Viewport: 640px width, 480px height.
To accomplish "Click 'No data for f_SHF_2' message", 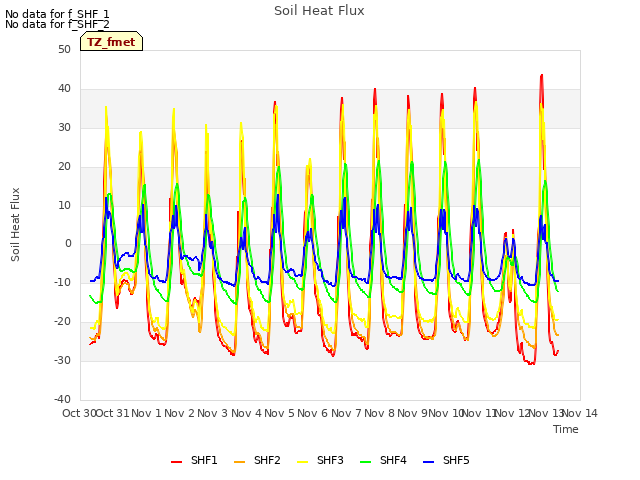I will (x=57, y=24).
